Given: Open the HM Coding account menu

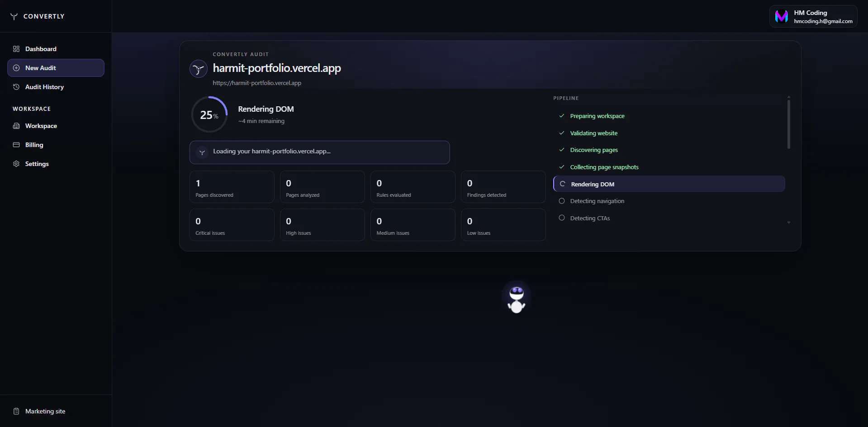Looking at the screenshot, I should (x=813, y=16).
